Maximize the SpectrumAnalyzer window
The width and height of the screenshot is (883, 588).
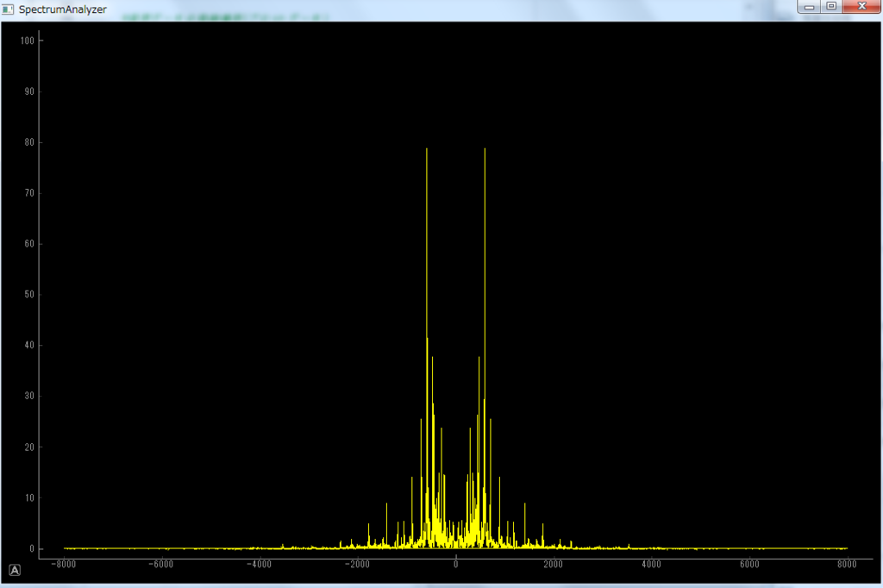pyautogui.click(x=831, y=6)
